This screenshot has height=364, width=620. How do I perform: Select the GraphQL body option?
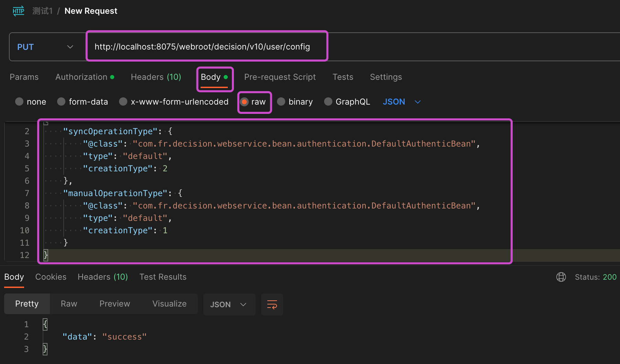point(328,102)
